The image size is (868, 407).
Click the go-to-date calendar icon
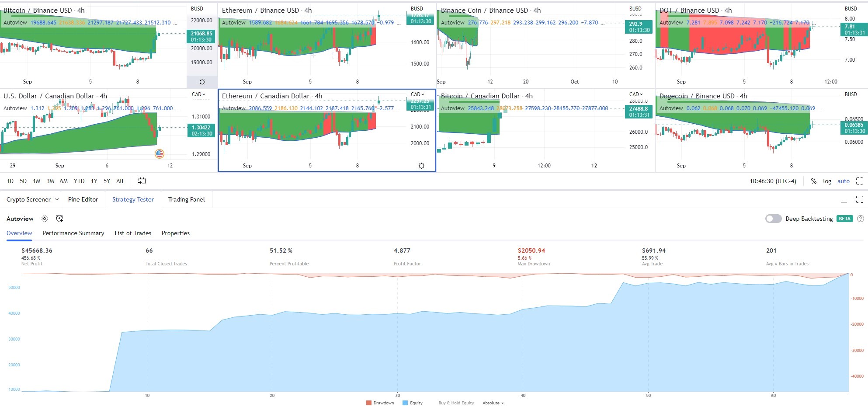(142, 181)
